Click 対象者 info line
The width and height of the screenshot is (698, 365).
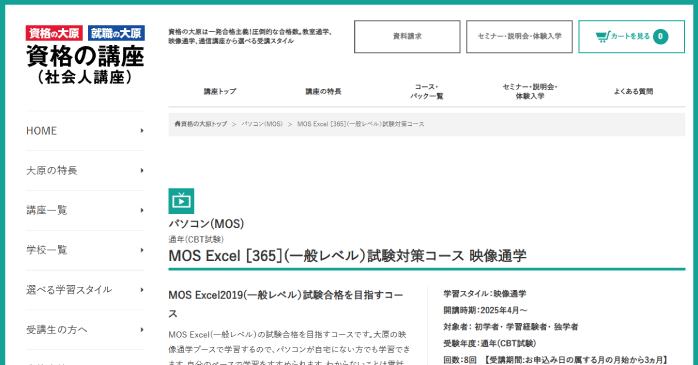(511, 327)
